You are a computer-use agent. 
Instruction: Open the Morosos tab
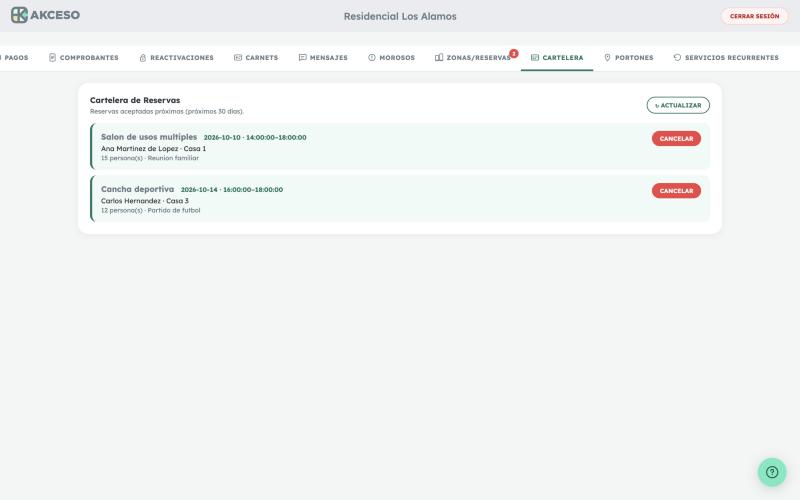(391, 58)
